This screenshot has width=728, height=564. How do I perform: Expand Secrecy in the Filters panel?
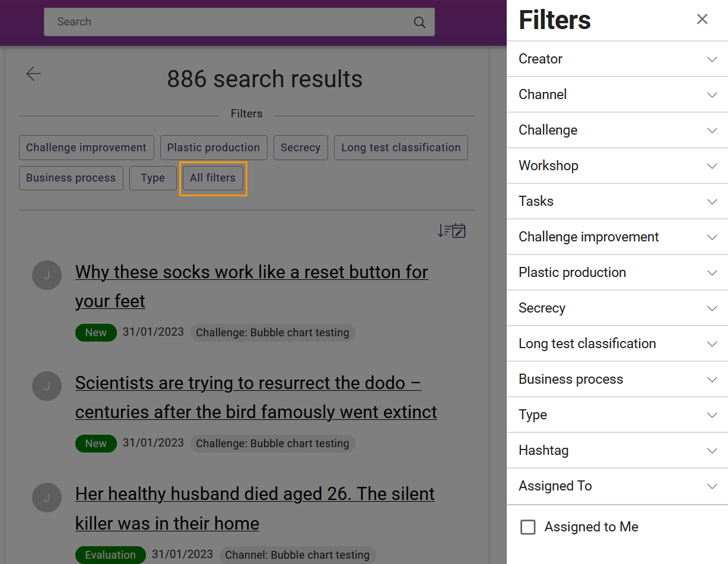(x=617, y=308)
